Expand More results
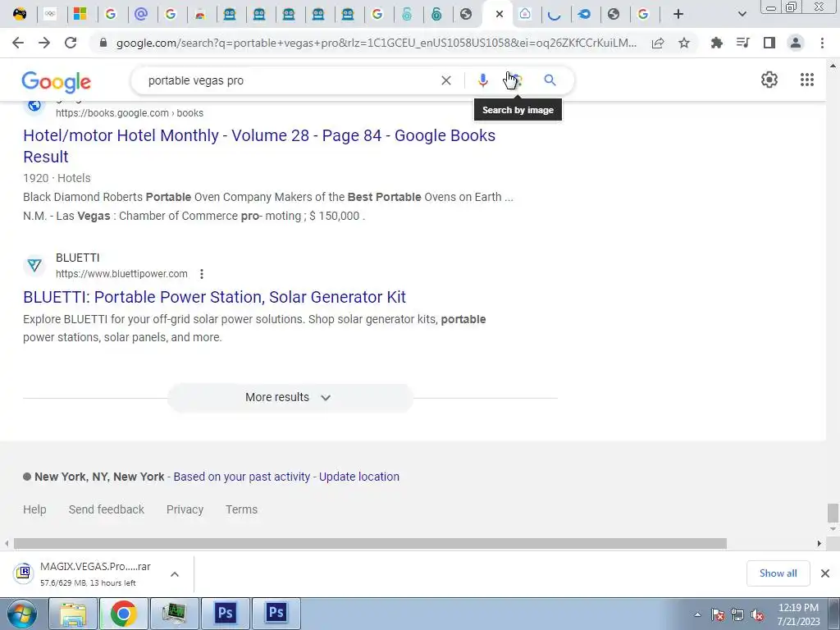 (x=290, y=398)
